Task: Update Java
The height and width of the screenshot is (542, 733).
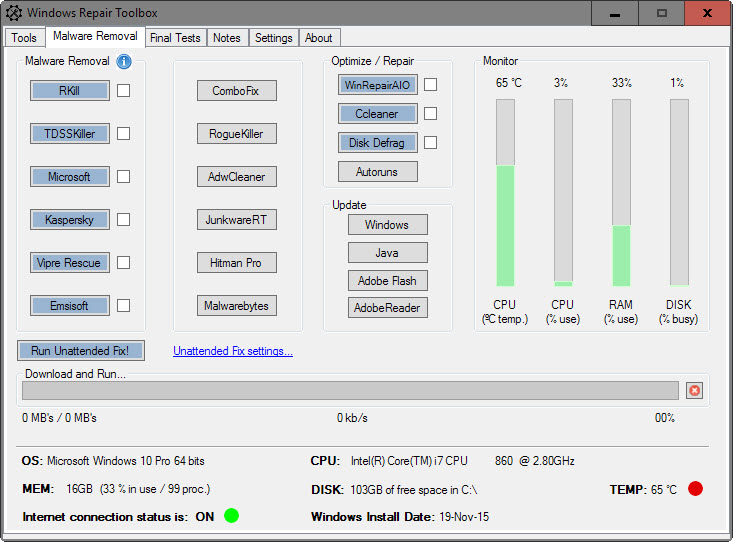Action: point(388,253)
